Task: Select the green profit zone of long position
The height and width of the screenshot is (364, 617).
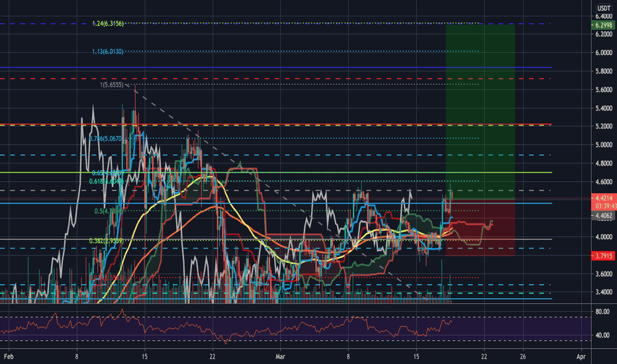Action: [x=480, y=111]
